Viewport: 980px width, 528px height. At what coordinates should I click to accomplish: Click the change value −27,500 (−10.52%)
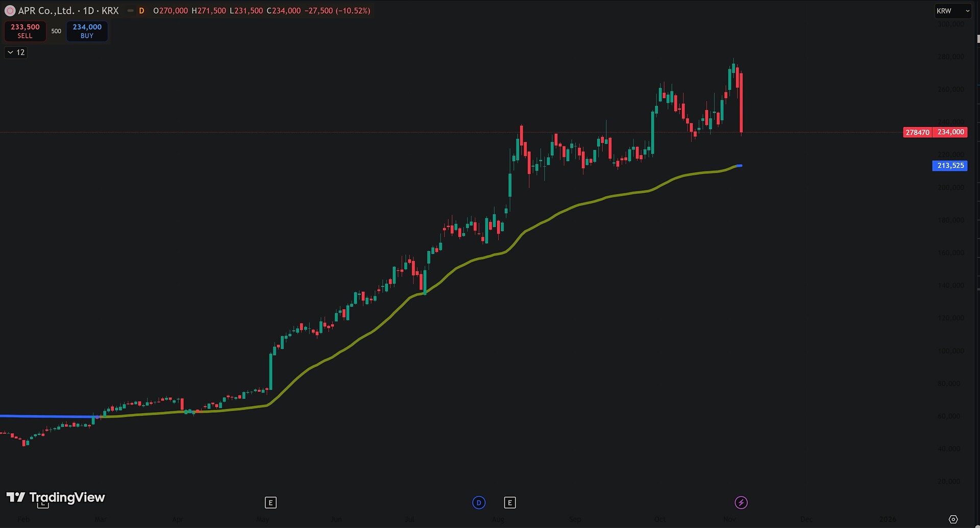point(337,11)
